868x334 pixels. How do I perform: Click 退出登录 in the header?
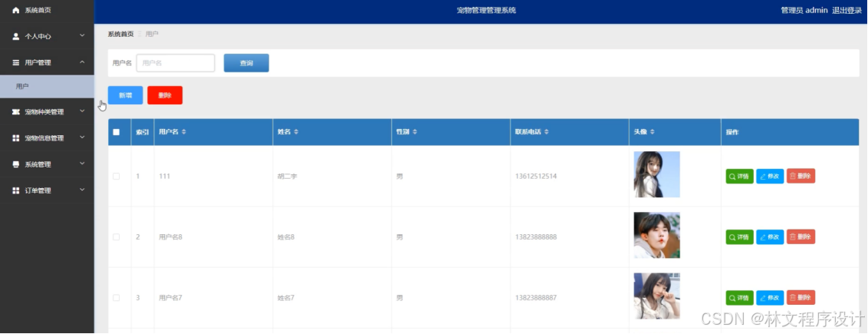(847, 11)
